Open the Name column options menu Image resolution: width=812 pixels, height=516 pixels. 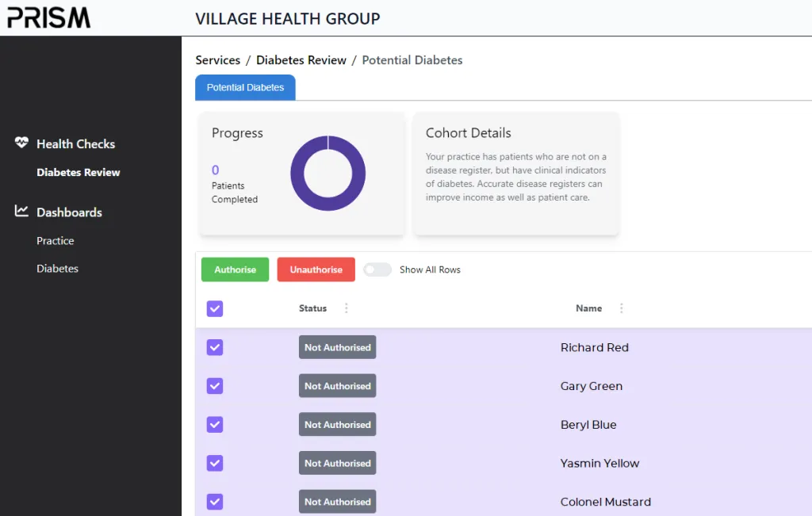pyautogui.click(x=621, y=308)
